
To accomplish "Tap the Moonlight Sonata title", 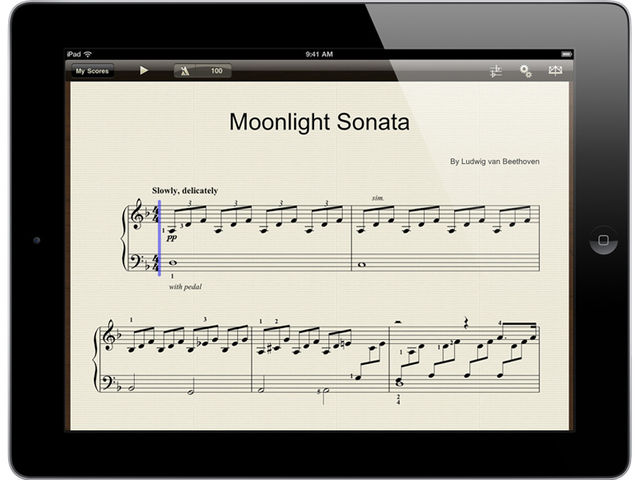I will click(319, 122).
